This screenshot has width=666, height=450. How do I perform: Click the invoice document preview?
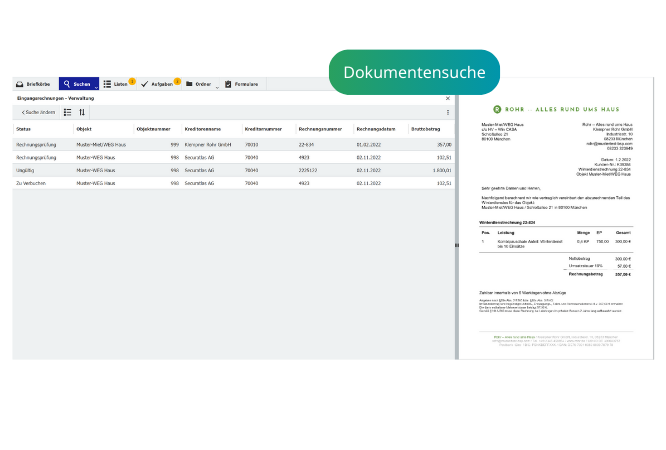pos(556,218)
